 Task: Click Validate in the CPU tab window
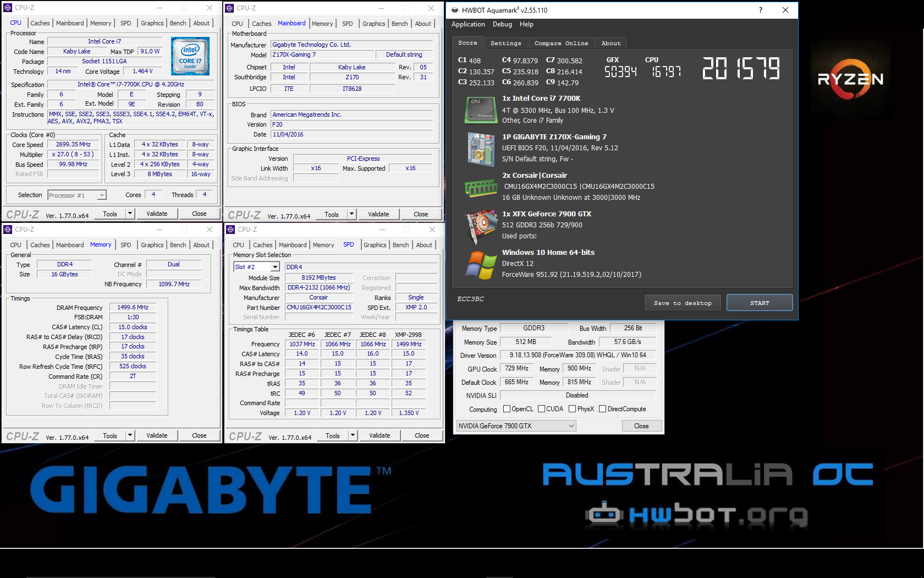pyautogui.click(x=157, y=214)
